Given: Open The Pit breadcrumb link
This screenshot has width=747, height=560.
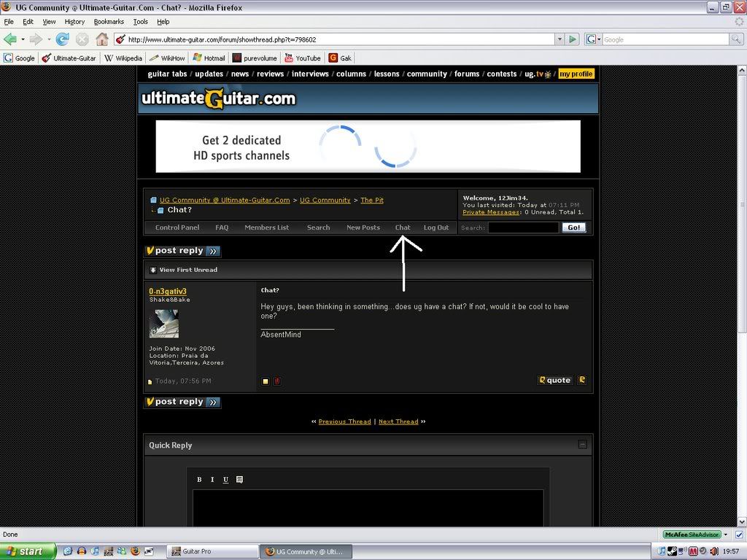Looking at the screenshot, I should click(371, 200).
